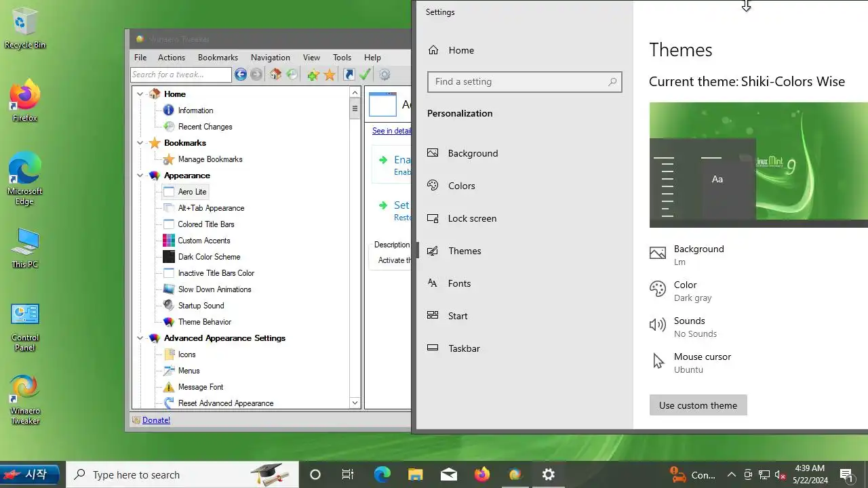Click the Donate! link
868x488 pixels.
[156, 420]
